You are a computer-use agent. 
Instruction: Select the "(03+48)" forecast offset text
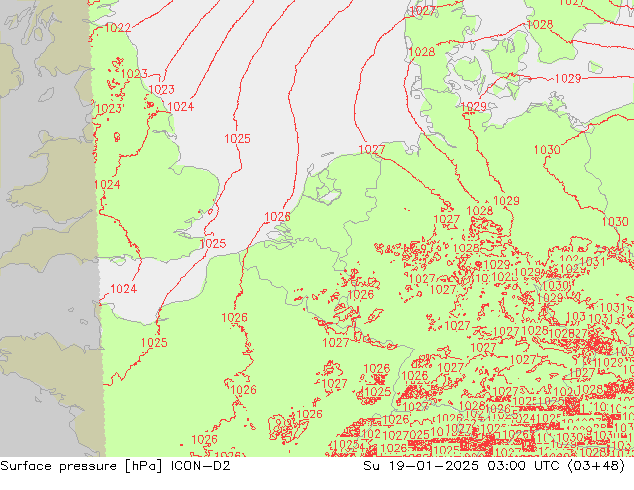[x=596, y=466]
